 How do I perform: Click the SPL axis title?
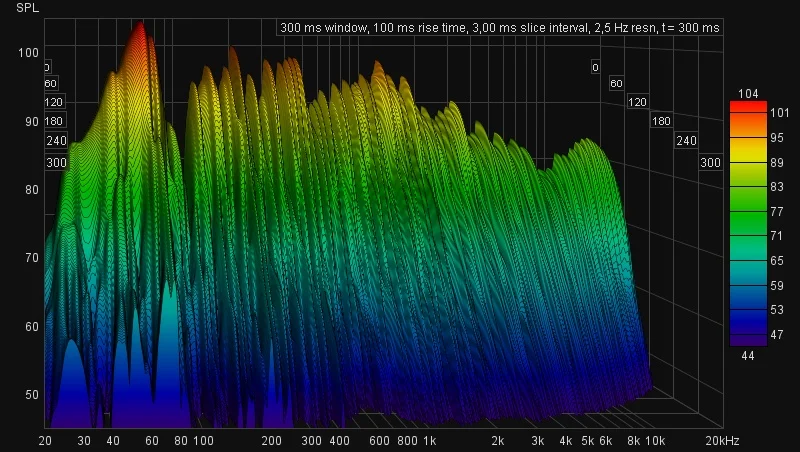click(28, 8)
